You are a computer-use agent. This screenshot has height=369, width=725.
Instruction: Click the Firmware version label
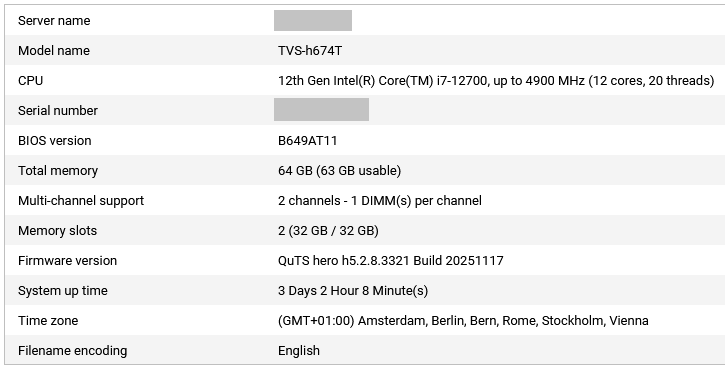68,261
